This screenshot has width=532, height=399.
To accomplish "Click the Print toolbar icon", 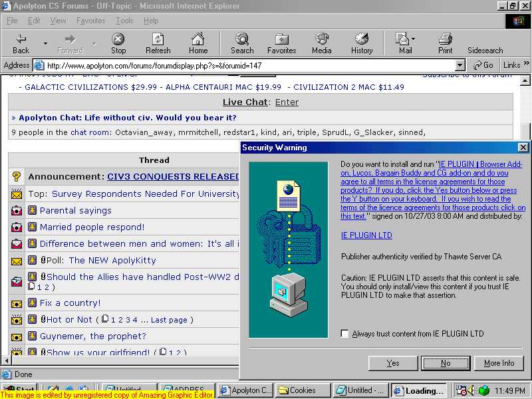I will pos(446,39).
